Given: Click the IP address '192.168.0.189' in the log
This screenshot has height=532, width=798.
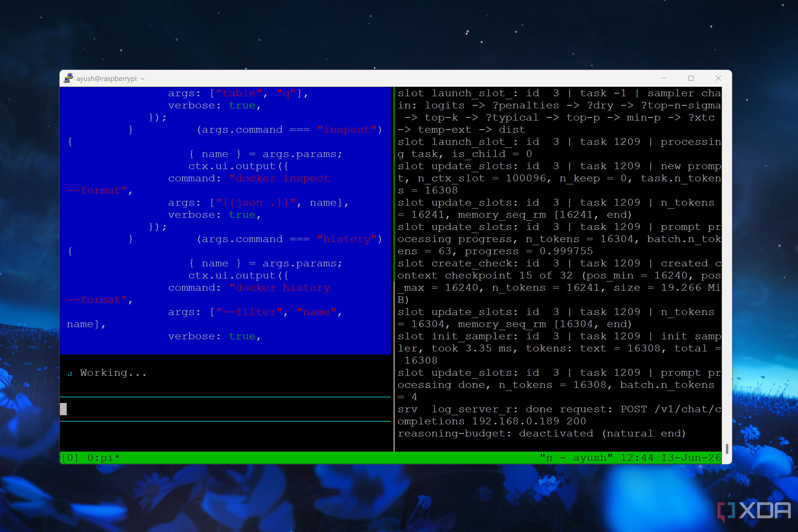Looking at the screenshot, I should 515,421.
